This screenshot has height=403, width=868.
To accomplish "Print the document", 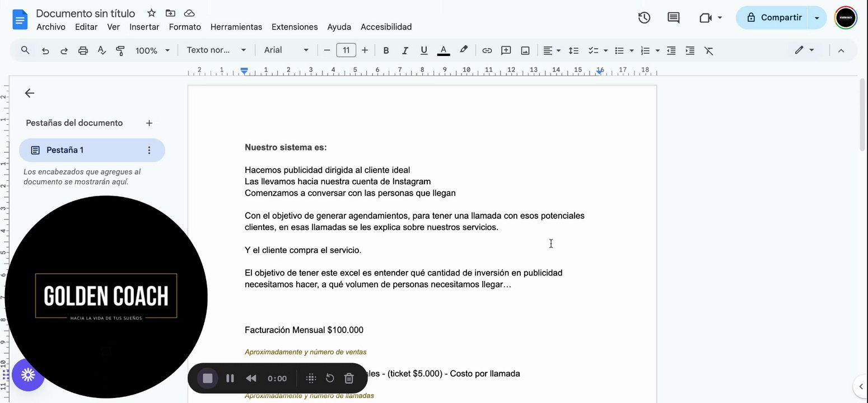I will pos(83,50).
